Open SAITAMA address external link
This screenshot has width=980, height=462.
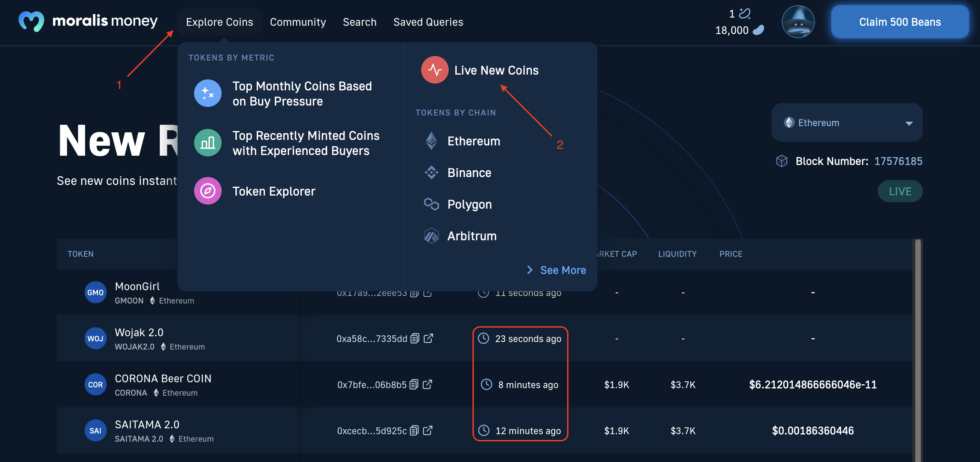tap(428, 430)
